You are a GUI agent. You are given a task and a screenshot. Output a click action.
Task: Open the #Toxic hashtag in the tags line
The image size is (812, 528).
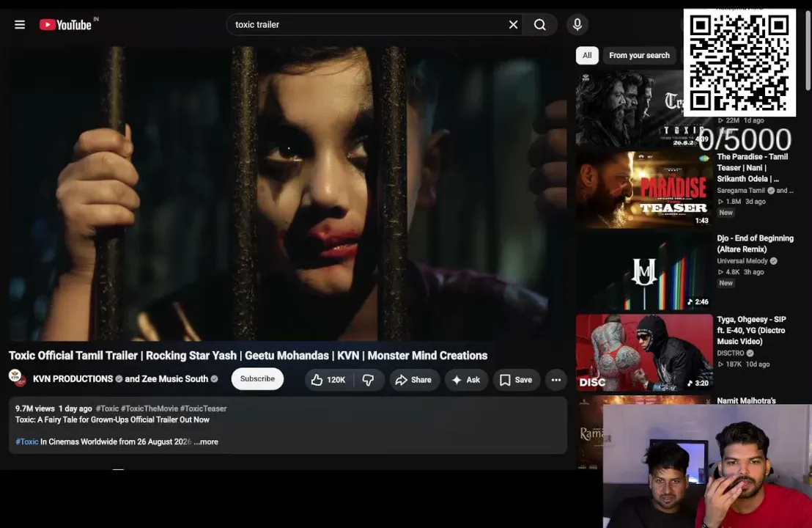(x=107, y=408)
